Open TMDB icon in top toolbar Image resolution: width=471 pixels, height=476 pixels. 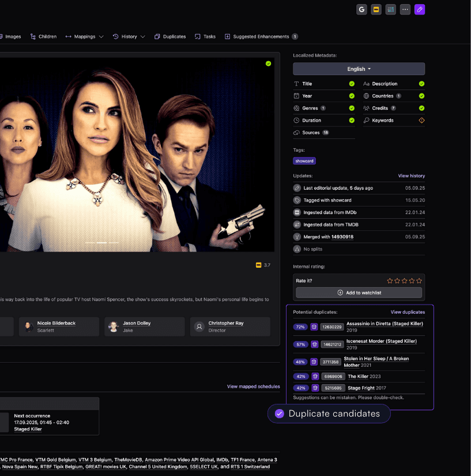pos(391,10)
